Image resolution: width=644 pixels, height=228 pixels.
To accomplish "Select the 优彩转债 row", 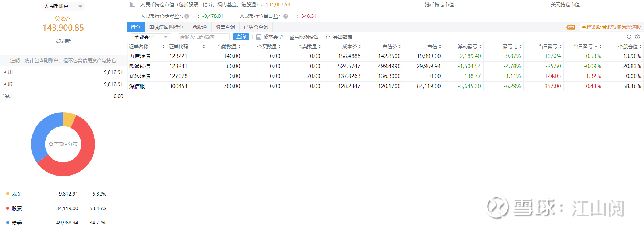I will click(385, 76).
